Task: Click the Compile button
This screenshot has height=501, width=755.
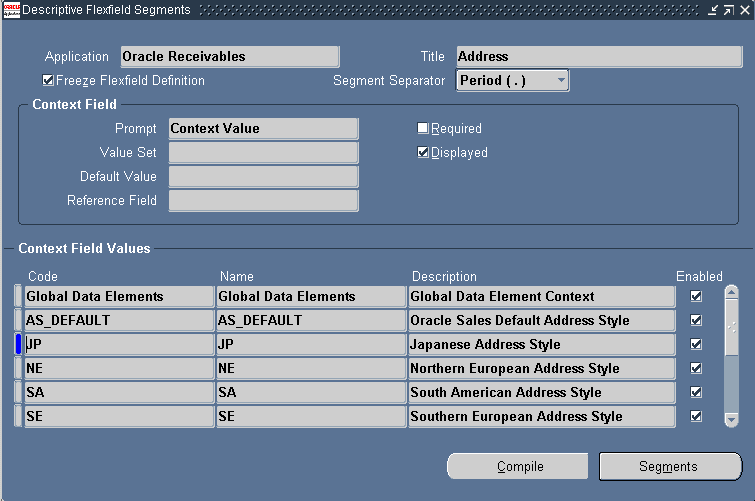Action: pyautogui.click(x=518, y=466)
